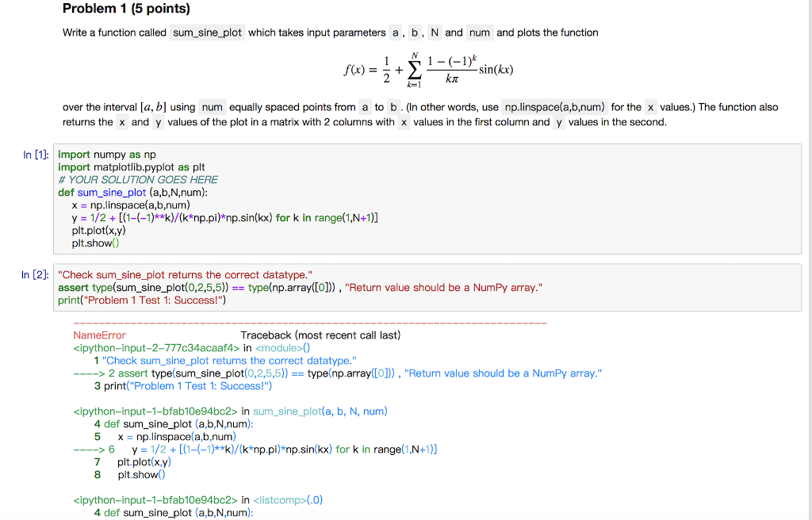The height and width of the screenshot is (520, 812).
Task: Place cursor on the np.linspace line
Action: tap(133, 205)
